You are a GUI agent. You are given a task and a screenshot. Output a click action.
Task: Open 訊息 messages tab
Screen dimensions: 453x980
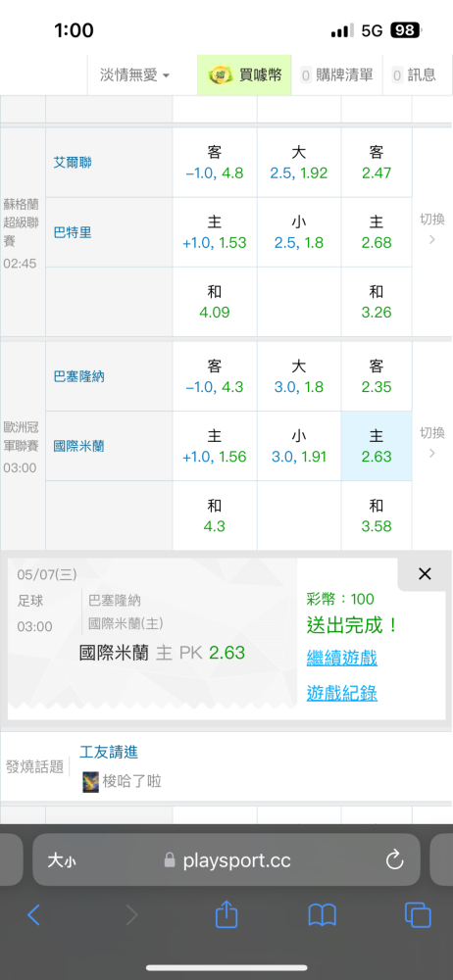(414, 75)
